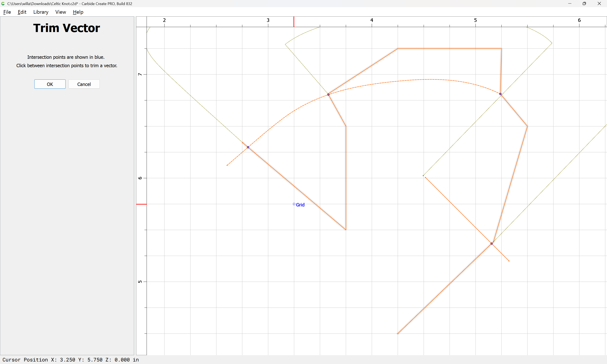Open the Help menu
This screenshot has height=364, width=607.
[x=78, y=12]
